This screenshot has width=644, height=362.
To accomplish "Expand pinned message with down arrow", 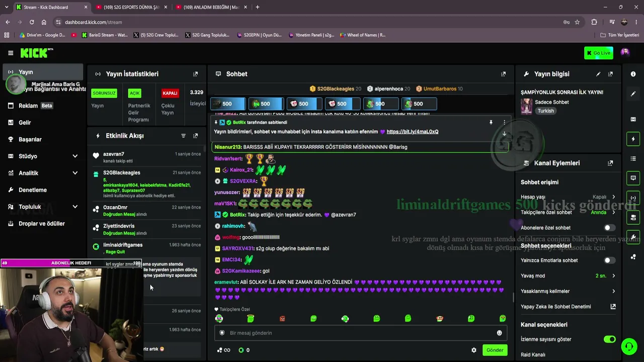I will pyautogui.click(x=504, y=134).
